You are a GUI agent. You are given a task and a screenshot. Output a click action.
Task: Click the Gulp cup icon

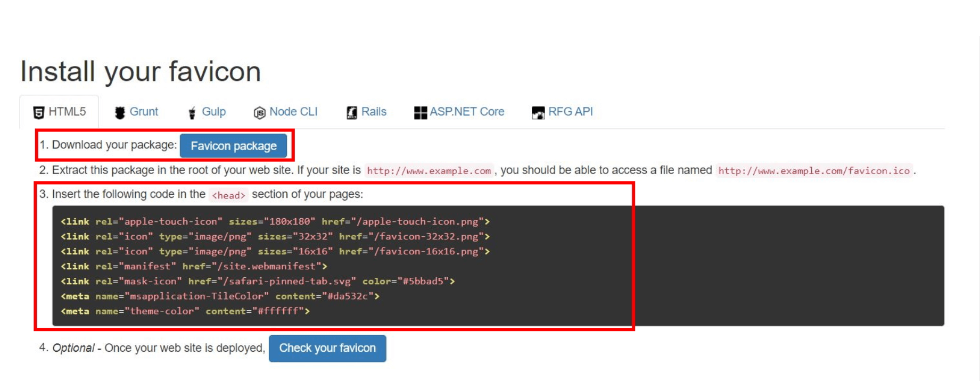pyautogui.click(x=192, y=112)
